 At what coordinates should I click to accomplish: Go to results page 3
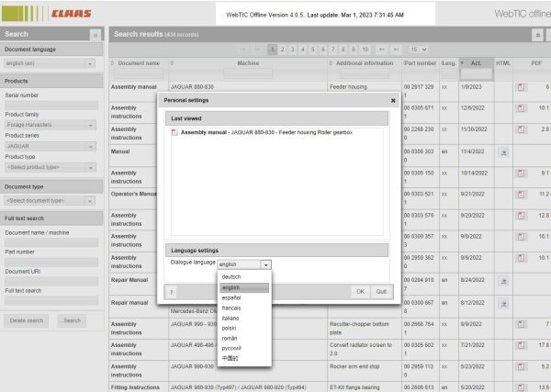tap(292, 50)
